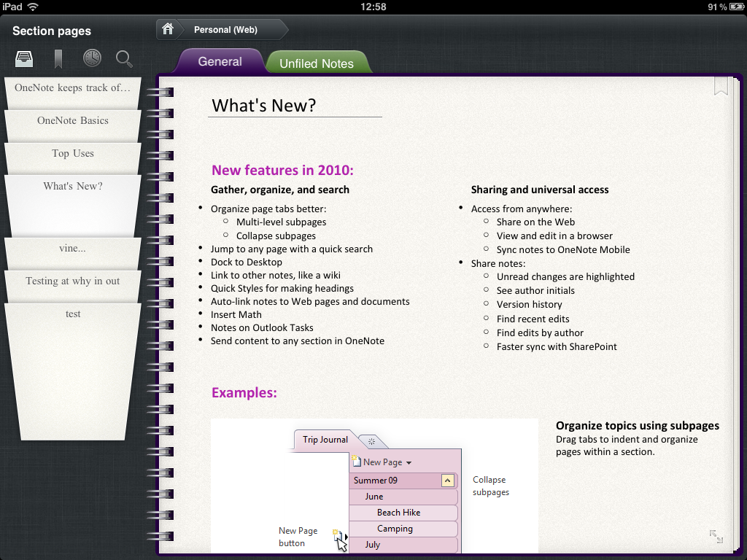Tap 'Share on the Web' bullet
Image resolution: width=747 pixels, height=560 pixels.
point(535,222)
